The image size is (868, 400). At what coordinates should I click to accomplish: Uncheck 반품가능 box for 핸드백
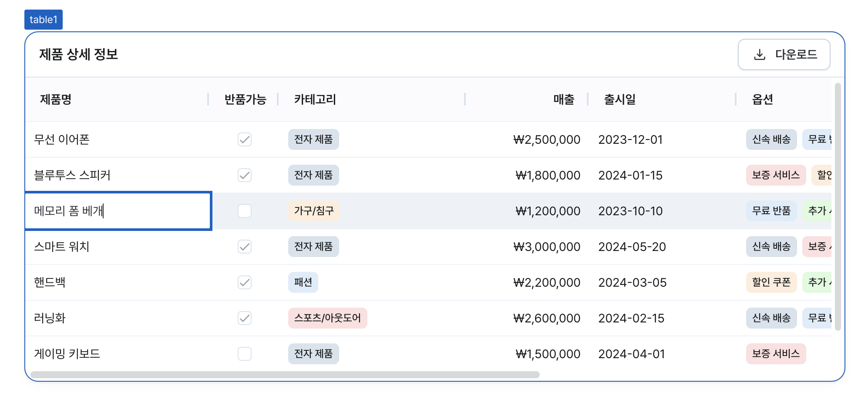(x=245, y=282)
